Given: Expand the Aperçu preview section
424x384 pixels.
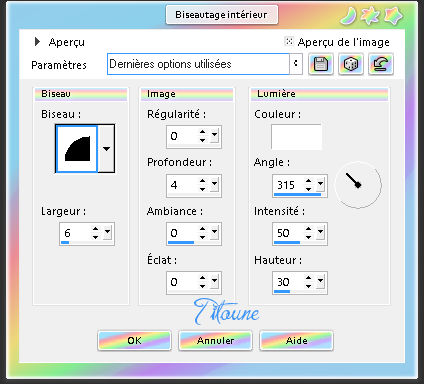Looking at the screenshot, I should [37, 42].
